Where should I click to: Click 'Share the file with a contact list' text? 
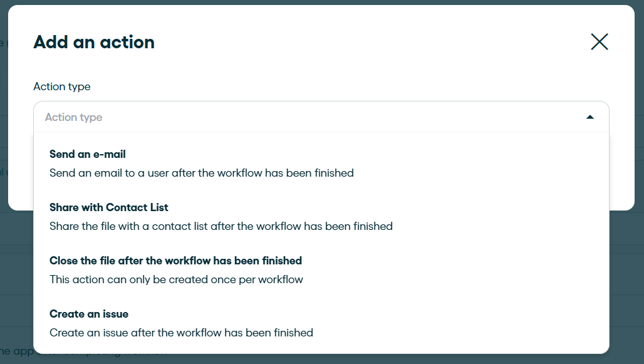(x=221, y=226)
